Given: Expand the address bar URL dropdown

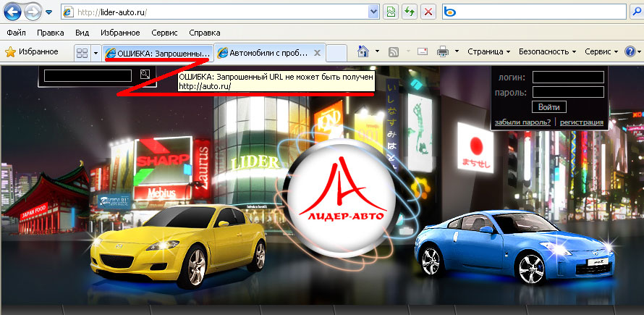Looking at the screenshot, I should tap(374, 12).
